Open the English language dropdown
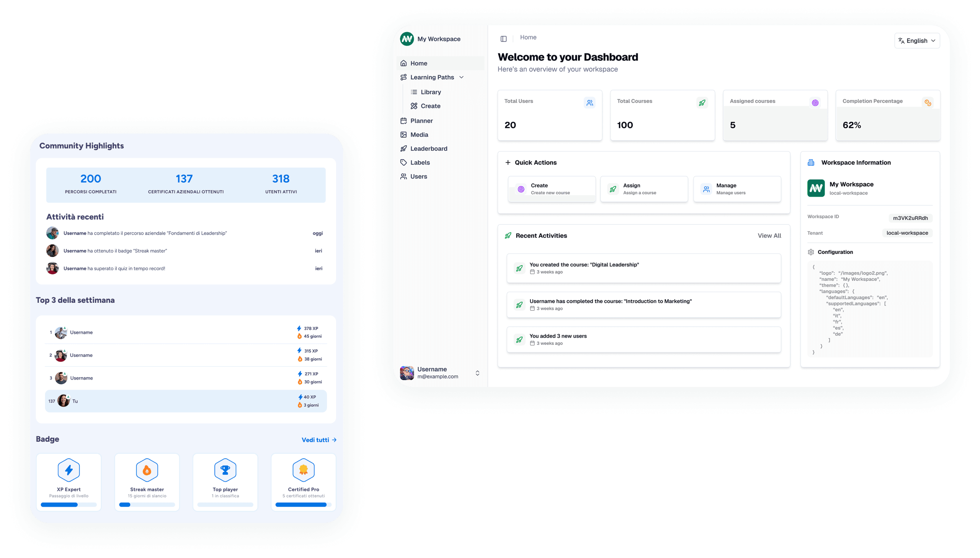This screenshot has height=558, width=980. 917,40
